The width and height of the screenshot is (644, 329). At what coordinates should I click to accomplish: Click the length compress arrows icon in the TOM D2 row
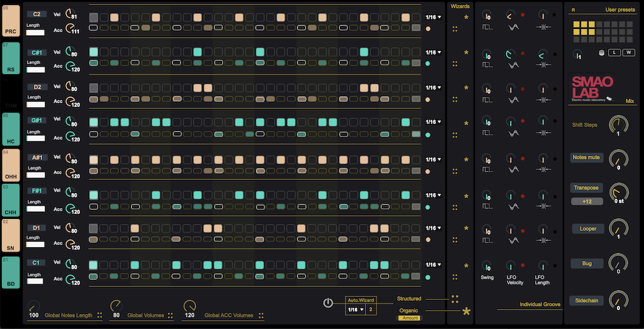pos(544,100)
